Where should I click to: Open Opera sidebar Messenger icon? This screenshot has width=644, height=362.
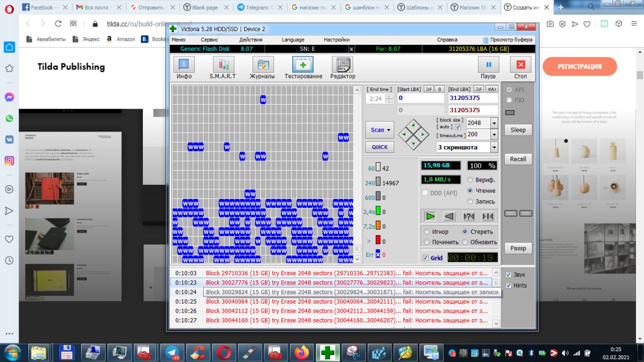point(9,97)
